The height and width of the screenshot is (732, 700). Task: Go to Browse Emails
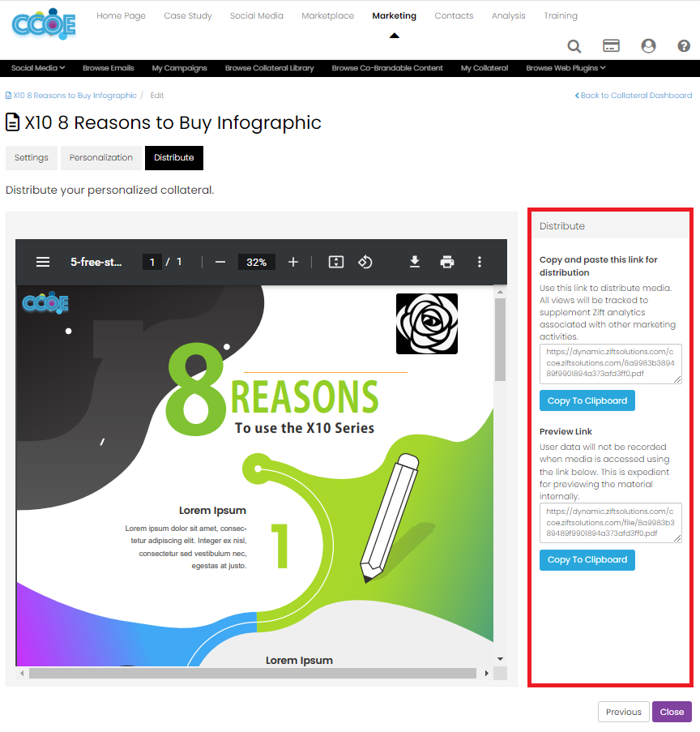pos(109,68)
